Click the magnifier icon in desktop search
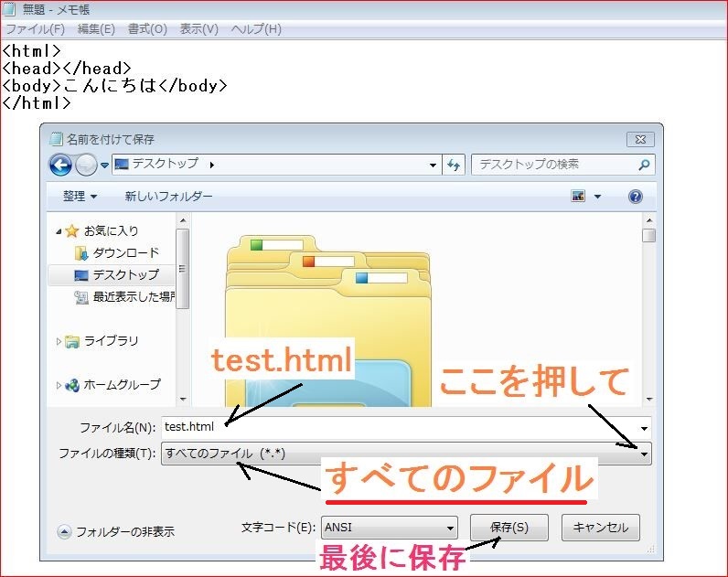The width and height of the screenshot is (728, 577). coord(644,165)
